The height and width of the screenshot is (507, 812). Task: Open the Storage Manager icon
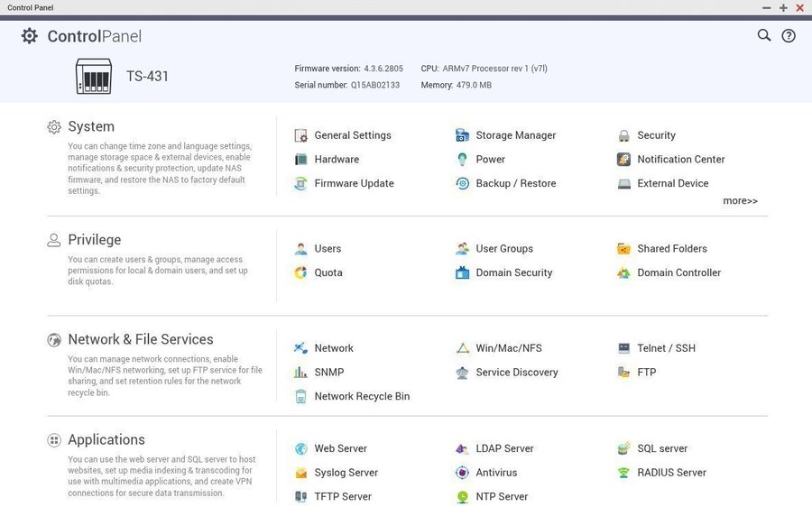pyautogui.click(x=462, y=135)
